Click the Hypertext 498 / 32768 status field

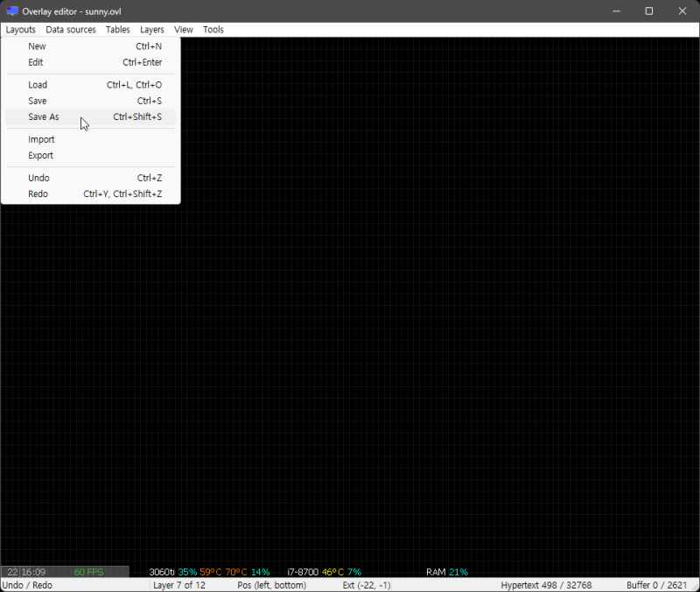(545, 585)
